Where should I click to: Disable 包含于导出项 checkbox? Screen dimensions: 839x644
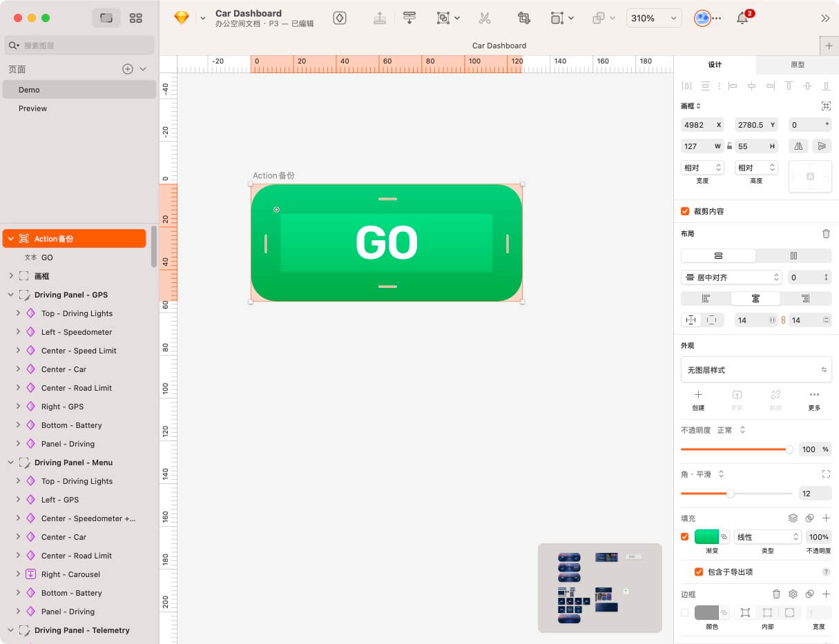[699, 572]
